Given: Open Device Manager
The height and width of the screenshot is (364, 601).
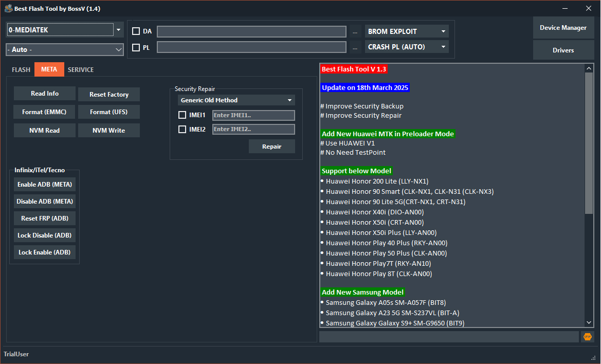Looking at the screenshot, I should 563,28.
